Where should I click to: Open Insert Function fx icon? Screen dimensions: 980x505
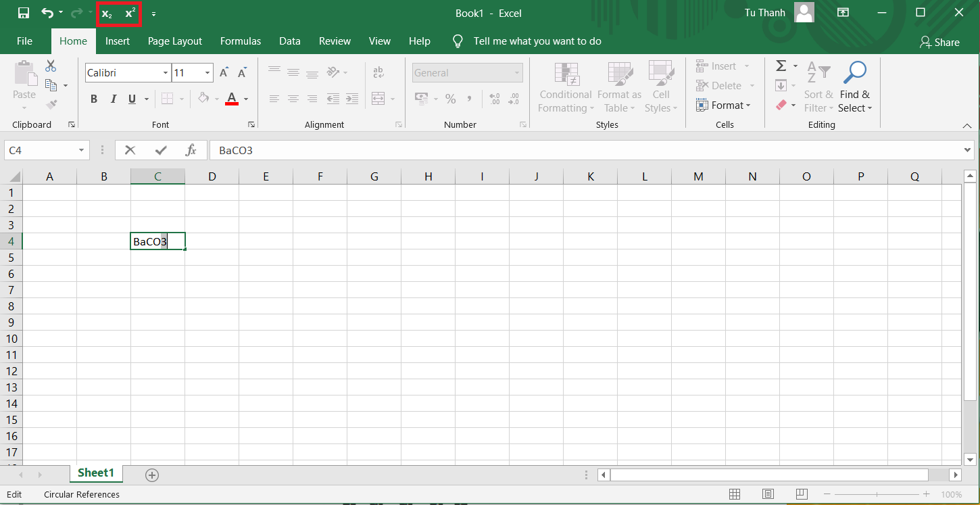point(191,150)
